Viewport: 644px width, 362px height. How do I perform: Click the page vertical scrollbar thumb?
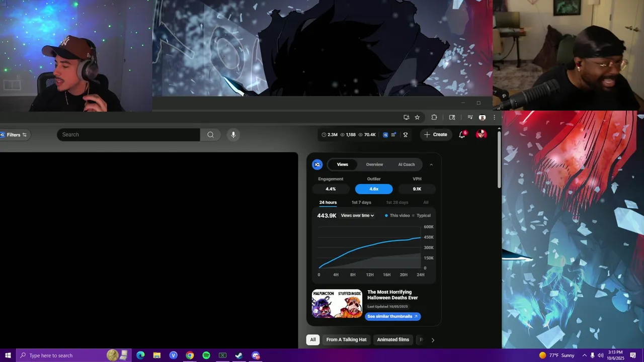(499, 160)
